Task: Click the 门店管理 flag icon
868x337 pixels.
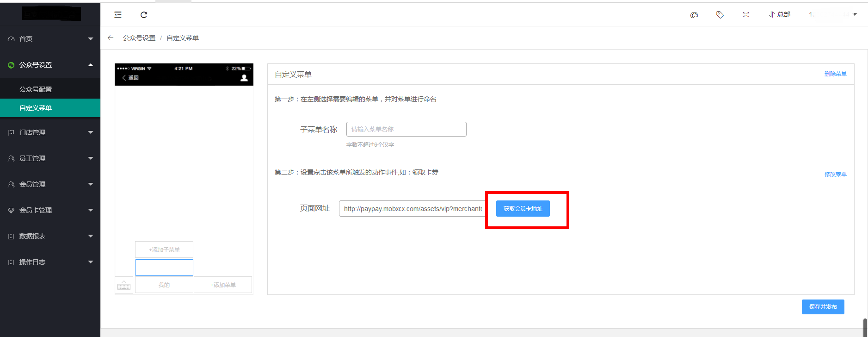Action: point(11,133)
